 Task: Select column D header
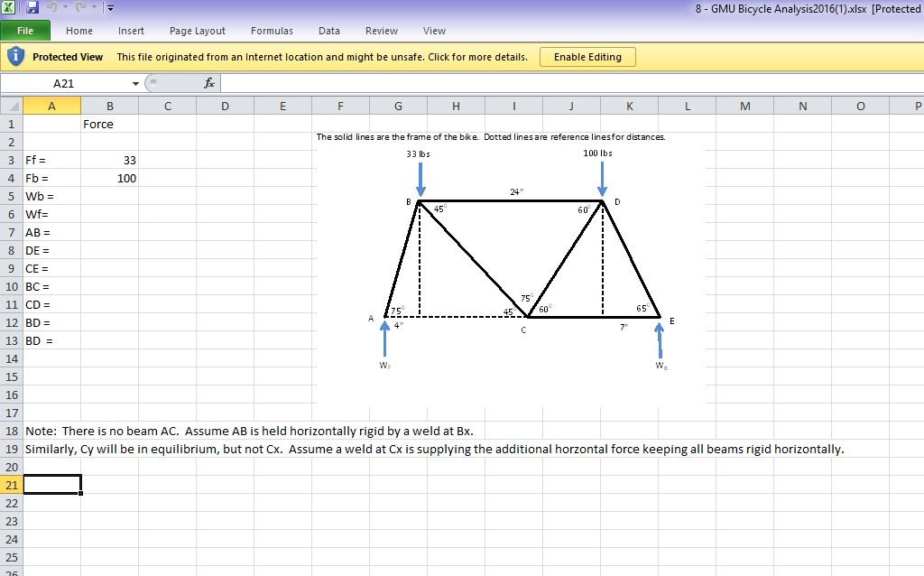coord(225,107)
